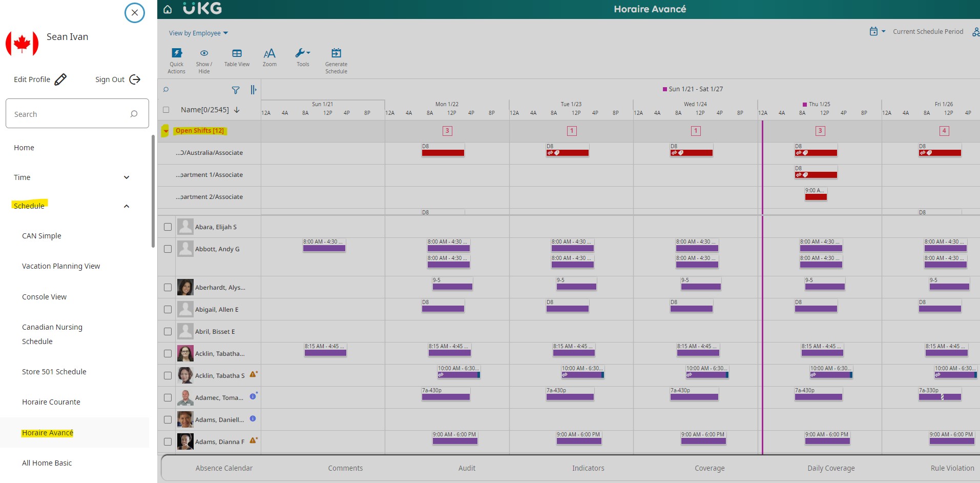Open the View by Employee dropdown
This screenshot has width=980, height=483.
(198, 33)
